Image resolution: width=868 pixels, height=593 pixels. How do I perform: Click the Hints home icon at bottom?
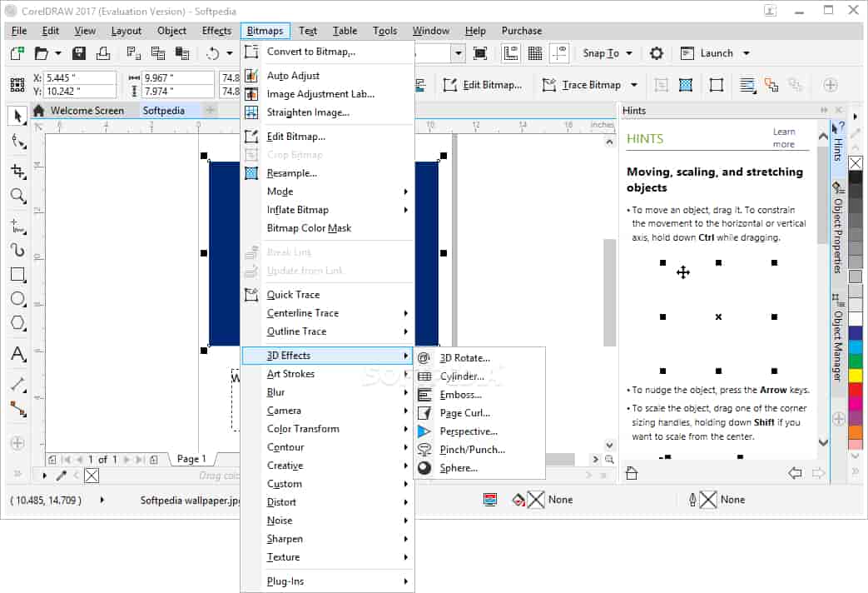[632, 473]
